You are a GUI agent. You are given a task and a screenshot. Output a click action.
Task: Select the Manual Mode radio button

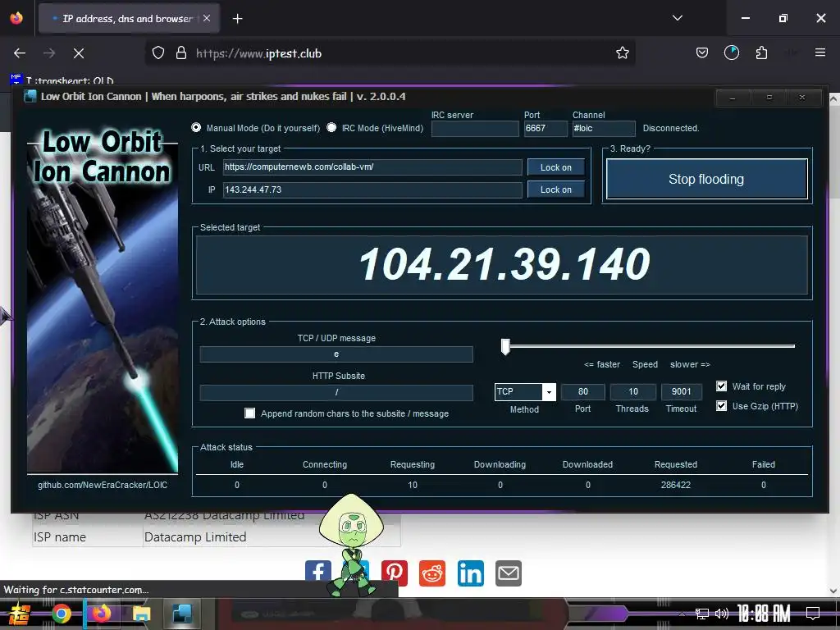[196, 127]
